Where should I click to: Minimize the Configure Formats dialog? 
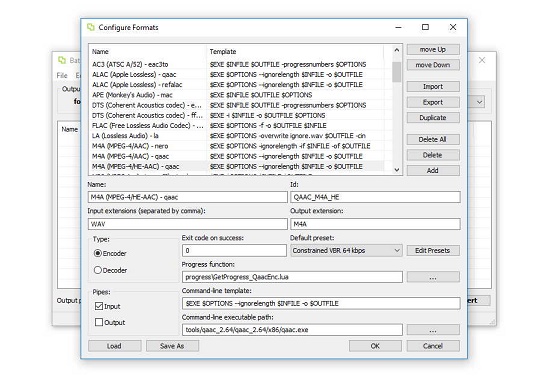(398, 27)
